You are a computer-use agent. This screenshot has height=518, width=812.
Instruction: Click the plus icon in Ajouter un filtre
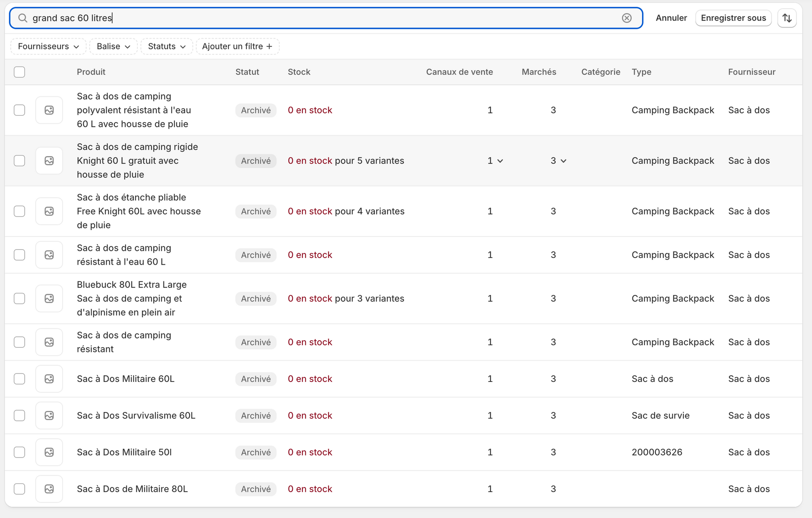pyautogui.click(x=270, y=46)
